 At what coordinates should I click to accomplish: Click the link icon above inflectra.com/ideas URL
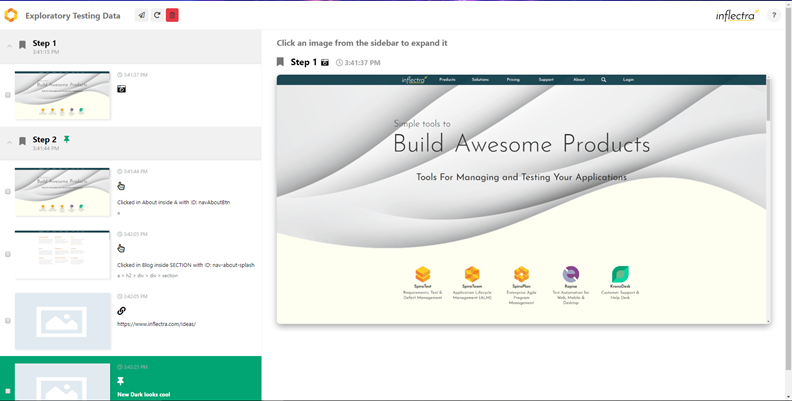click(x=122, y=310)
